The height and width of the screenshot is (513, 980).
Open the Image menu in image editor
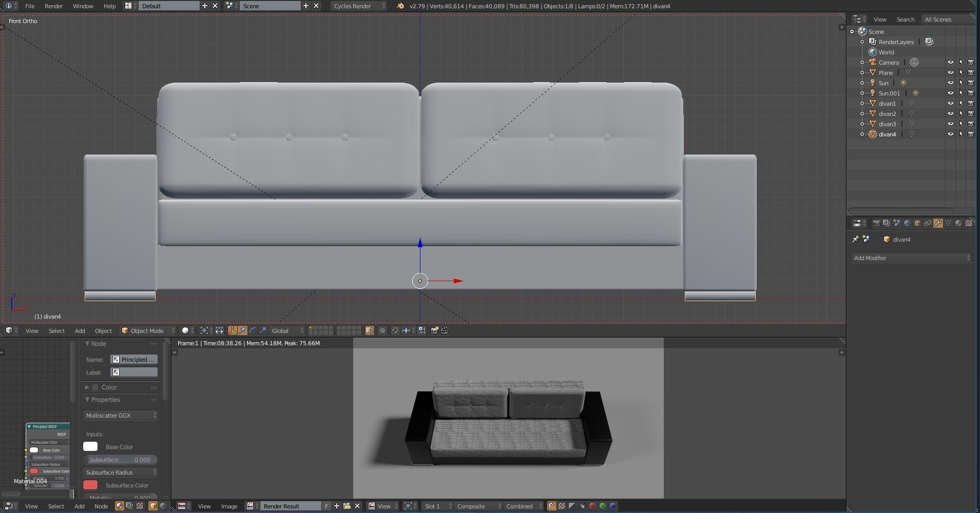[x=229, y=506]
